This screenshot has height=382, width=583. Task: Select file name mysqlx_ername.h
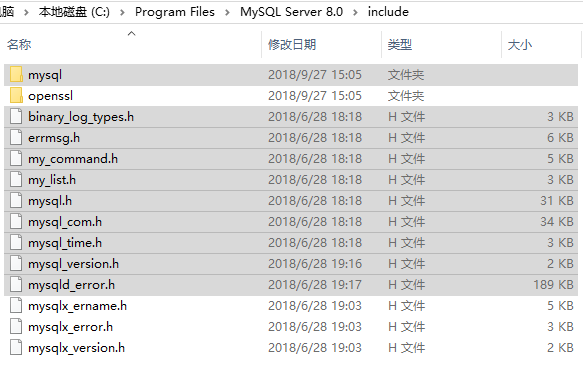(x=78, y=306)
